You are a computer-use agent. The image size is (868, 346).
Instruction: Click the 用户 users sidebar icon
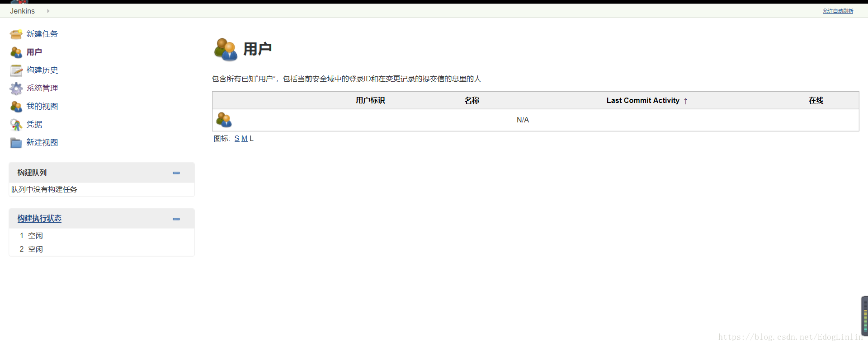coord(16,52)
